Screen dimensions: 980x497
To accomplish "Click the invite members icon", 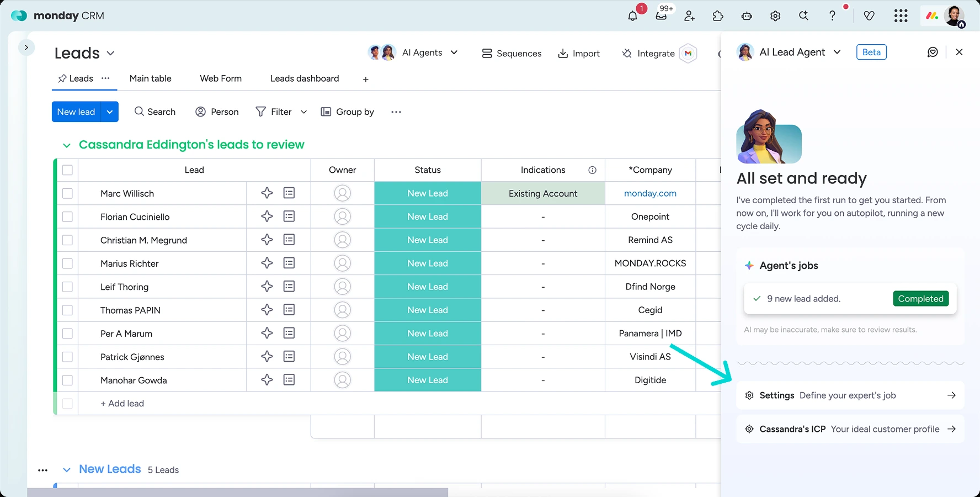I will click(x=689, y=16).
